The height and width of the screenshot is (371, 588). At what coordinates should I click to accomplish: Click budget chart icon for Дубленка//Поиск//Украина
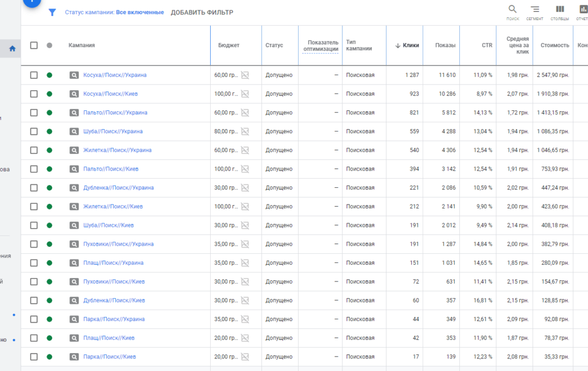[245, 188]
